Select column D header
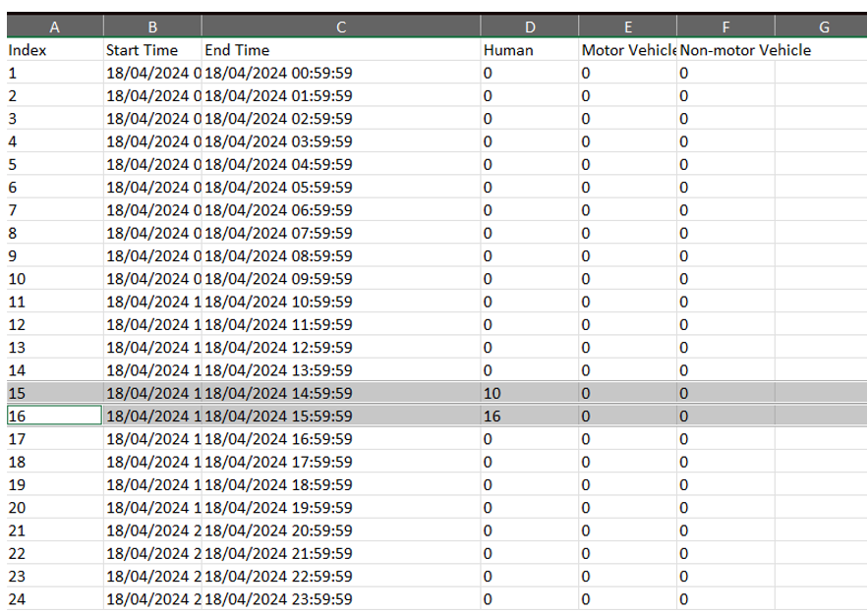 pyautogui.click(x=529, y=28)
